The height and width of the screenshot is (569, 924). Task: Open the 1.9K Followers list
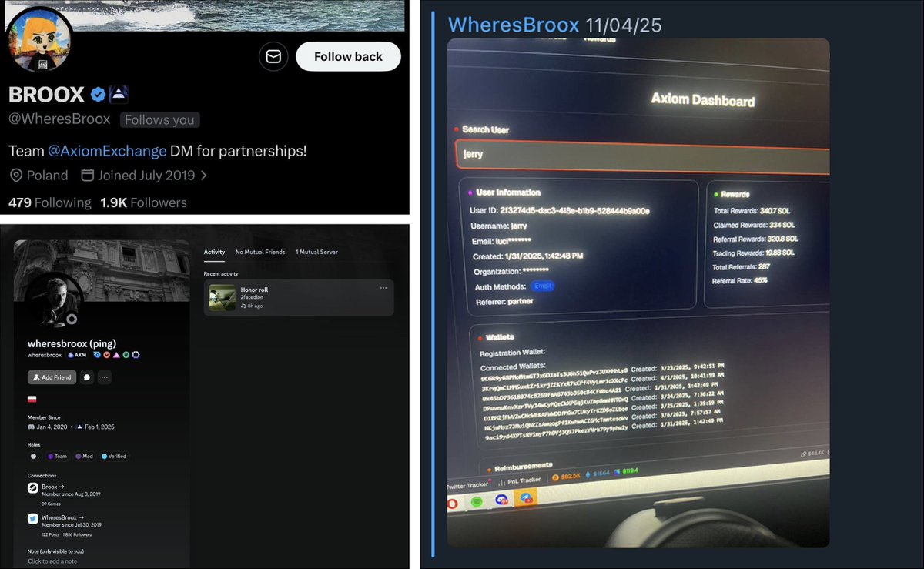tap(143, 202)
